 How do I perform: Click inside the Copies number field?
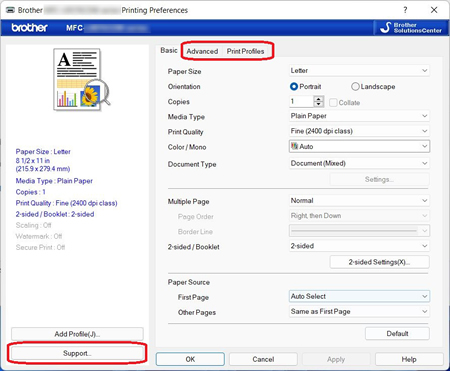pos(301,101)
